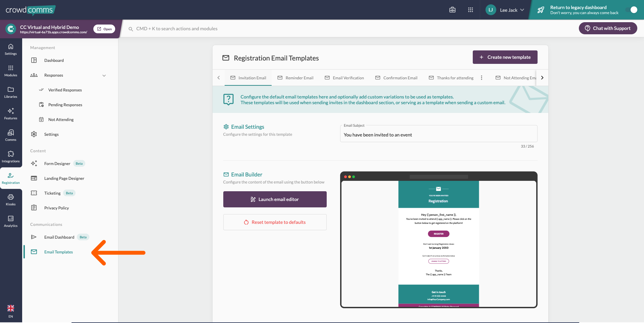Click Launch email editor button
The width and height of the screenshot is (644, 323).
[x=275, y=199]
